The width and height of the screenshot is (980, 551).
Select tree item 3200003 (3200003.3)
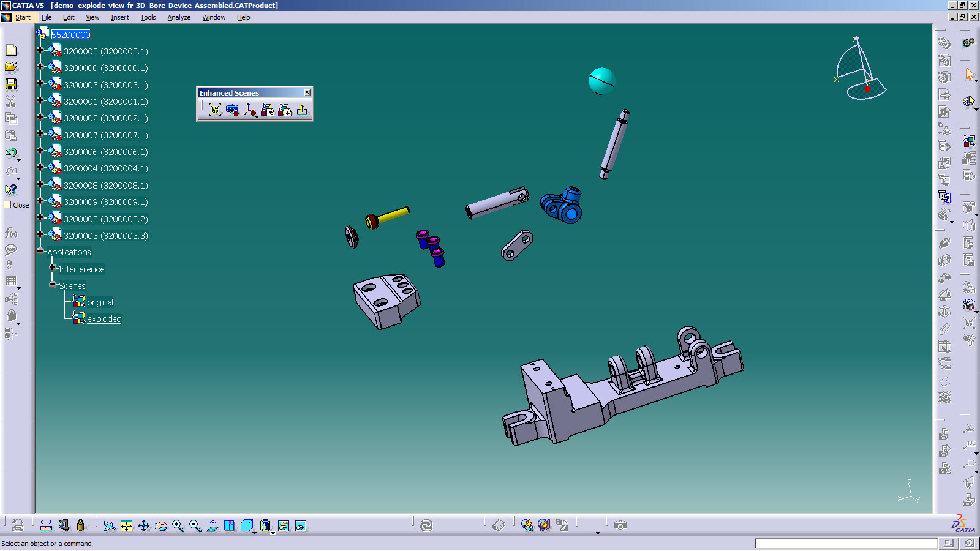pos(105,236)
